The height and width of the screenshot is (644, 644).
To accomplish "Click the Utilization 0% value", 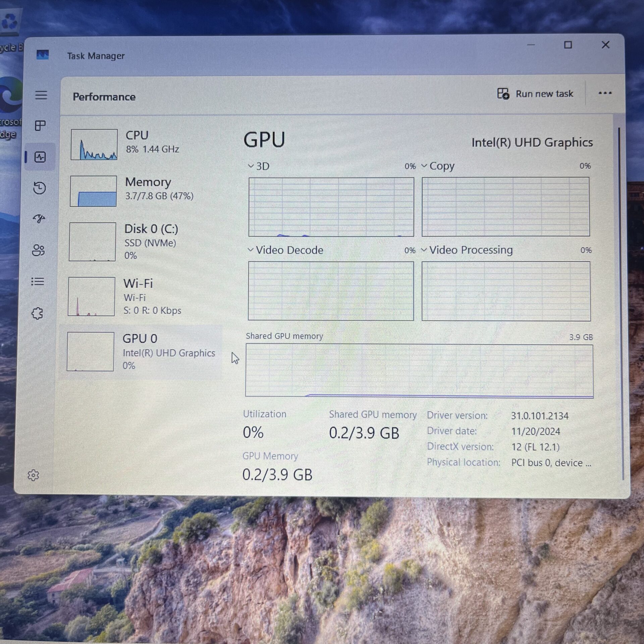I will [253, 432].
